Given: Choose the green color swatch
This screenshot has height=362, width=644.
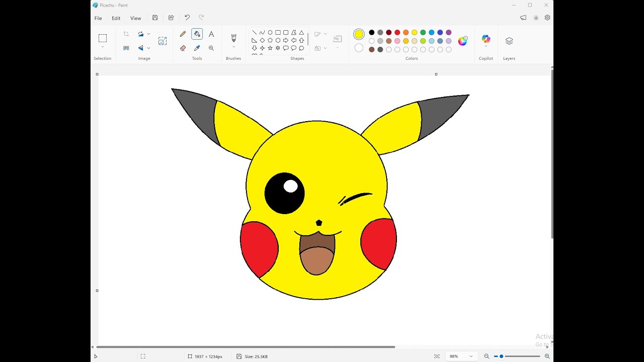Looking at the screenshot, I should [x=423, y=33].
